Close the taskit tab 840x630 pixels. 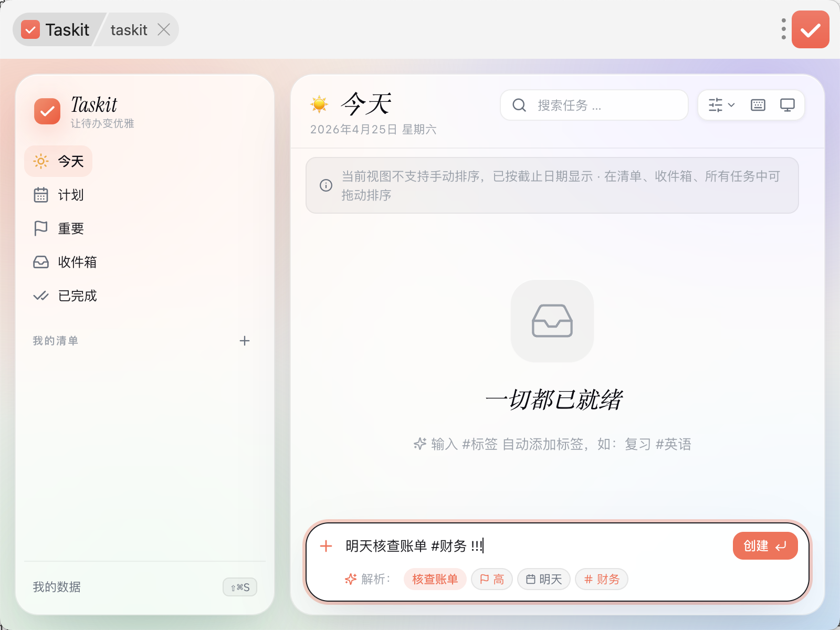click(x=164, y=29)
